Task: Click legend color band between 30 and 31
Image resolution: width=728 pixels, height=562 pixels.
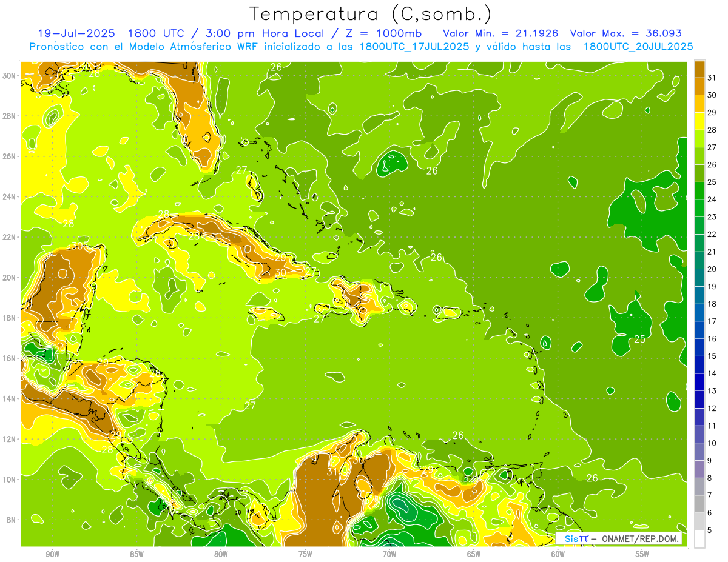Action: [699, 86]
